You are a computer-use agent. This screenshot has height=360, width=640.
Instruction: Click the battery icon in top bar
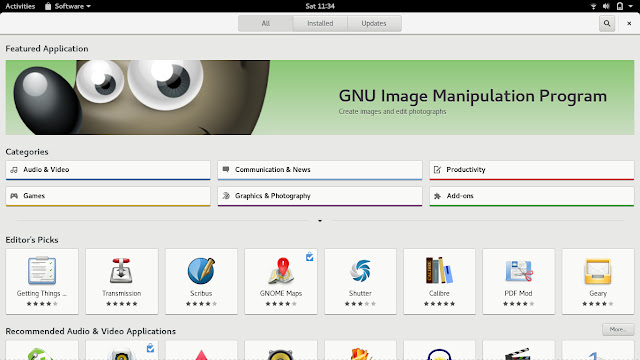coord(620,6)
